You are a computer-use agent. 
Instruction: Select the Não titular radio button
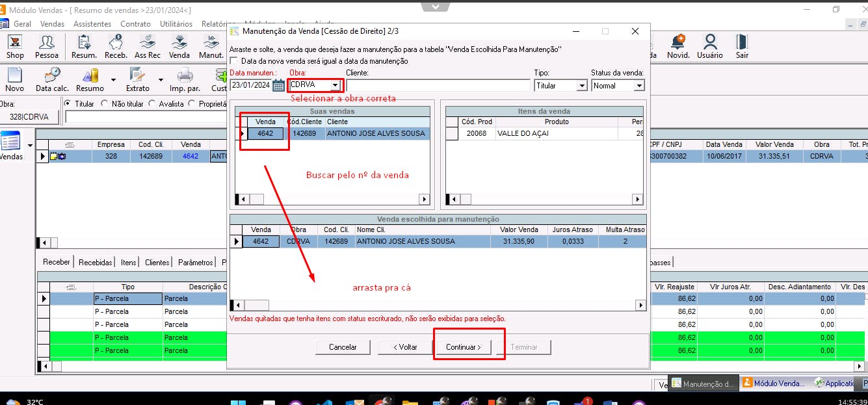click(105, 103)
